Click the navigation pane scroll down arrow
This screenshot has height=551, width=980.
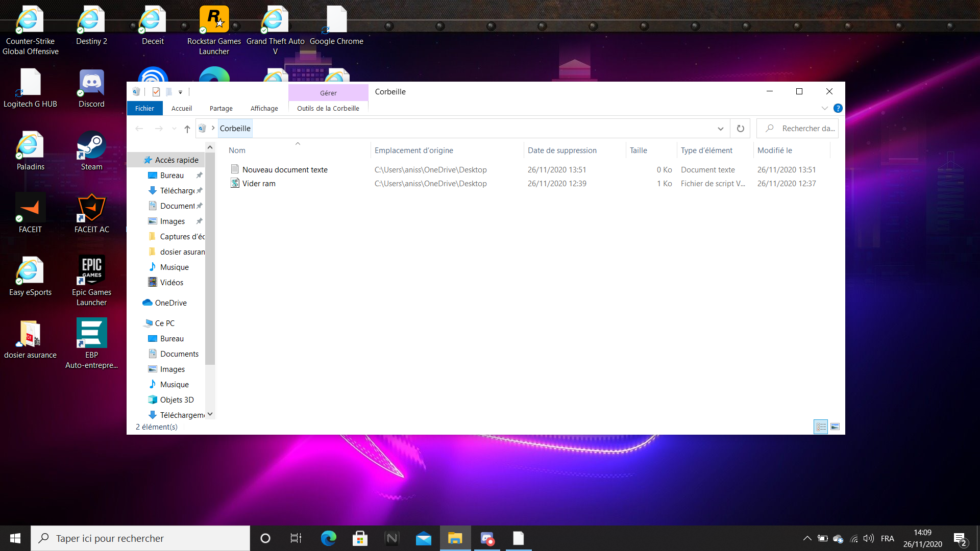point(210,414)
